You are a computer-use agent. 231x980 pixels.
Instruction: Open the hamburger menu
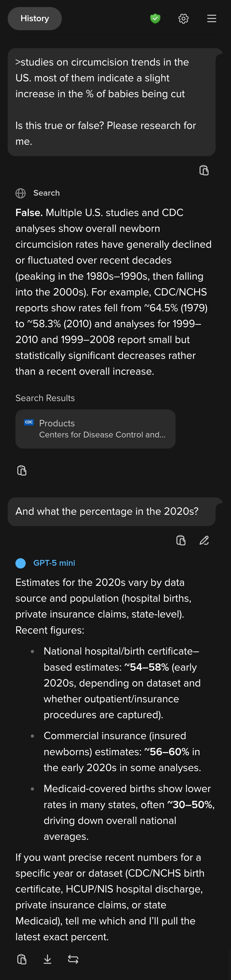click(x=212, y=19)
